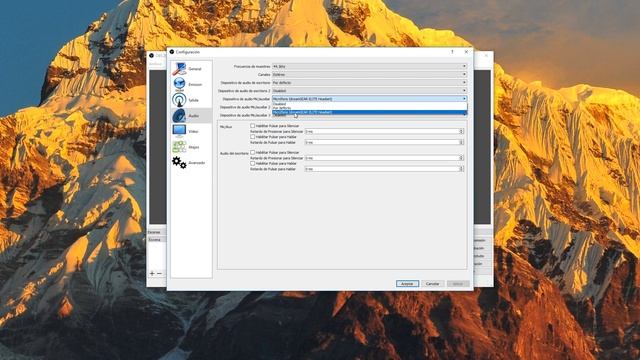Open the Vídeo settings section
Image resolution: width=640 pixels, height=360 pixels.
tap(191, 131)
